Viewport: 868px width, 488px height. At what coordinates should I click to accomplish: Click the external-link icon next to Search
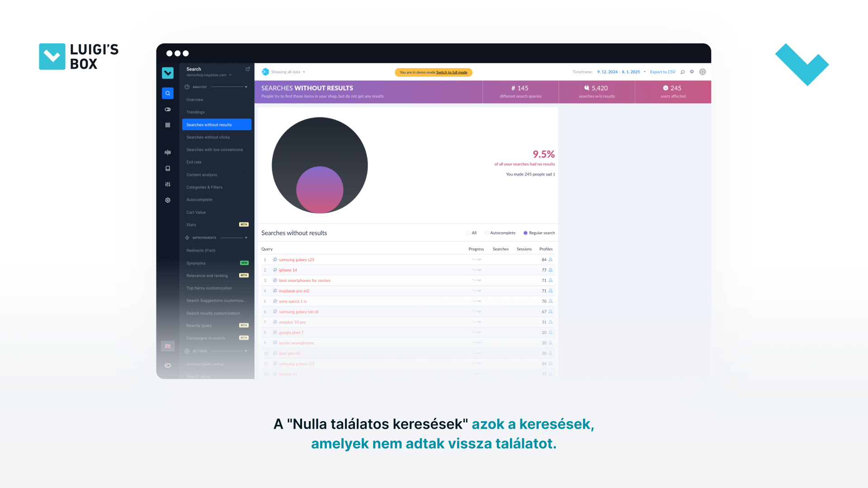pos(248,69)
